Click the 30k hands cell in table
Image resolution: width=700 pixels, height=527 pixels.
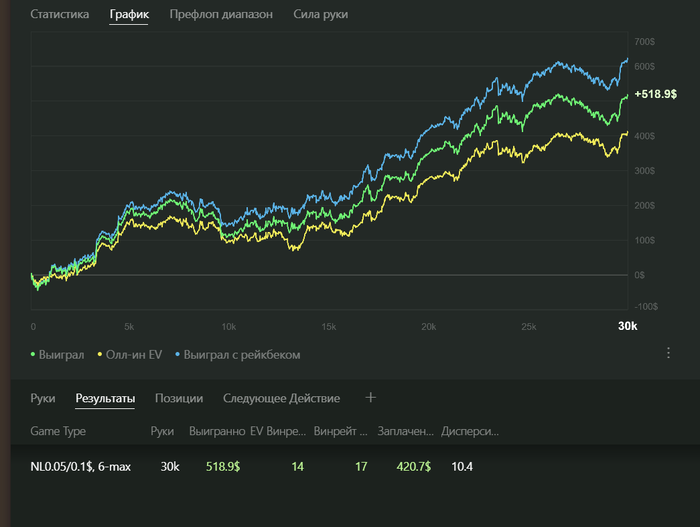pyautogui.click(x=170, y=466)
